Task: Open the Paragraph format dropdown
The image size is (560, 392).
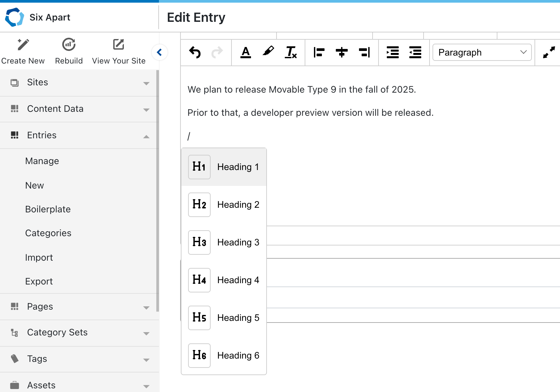Action: point(482,52)
